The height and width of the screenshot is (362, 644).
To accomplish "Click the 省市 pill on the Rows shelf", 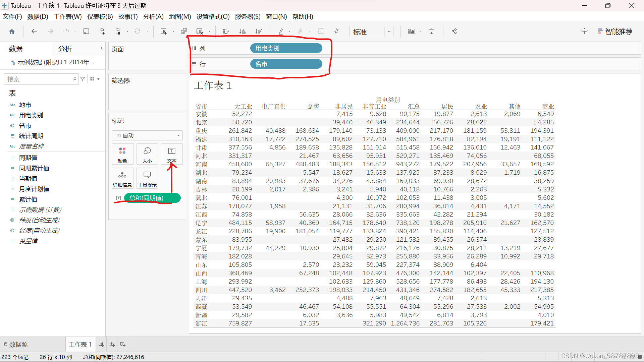I will coord(286,64).
